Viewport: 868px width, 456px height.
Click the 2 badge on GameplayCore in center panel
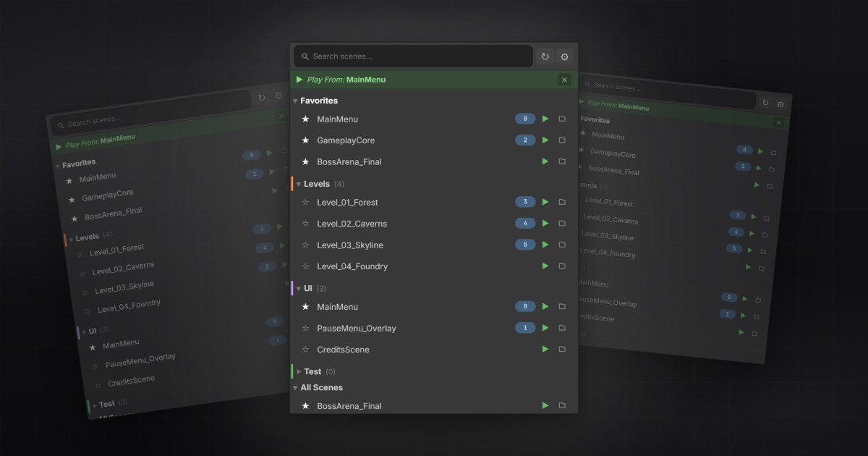pyautogui.click(x=526, y=140)
